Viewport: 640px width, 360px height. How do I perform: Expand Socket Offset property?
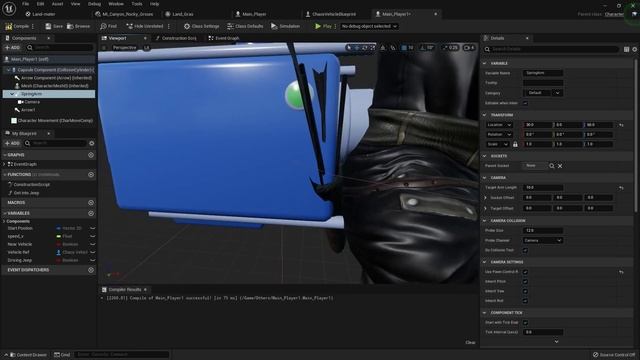point(485,198)
